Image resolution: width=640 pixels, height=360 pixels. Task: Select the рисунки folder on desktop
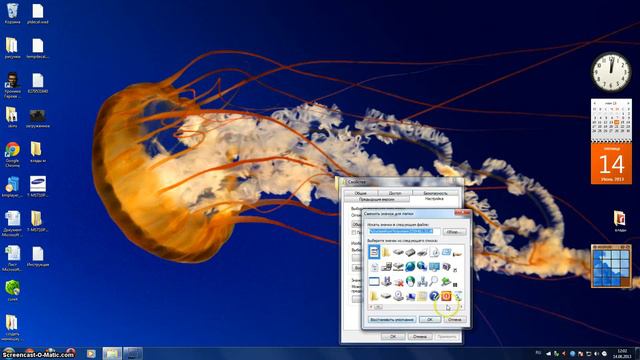12,48
